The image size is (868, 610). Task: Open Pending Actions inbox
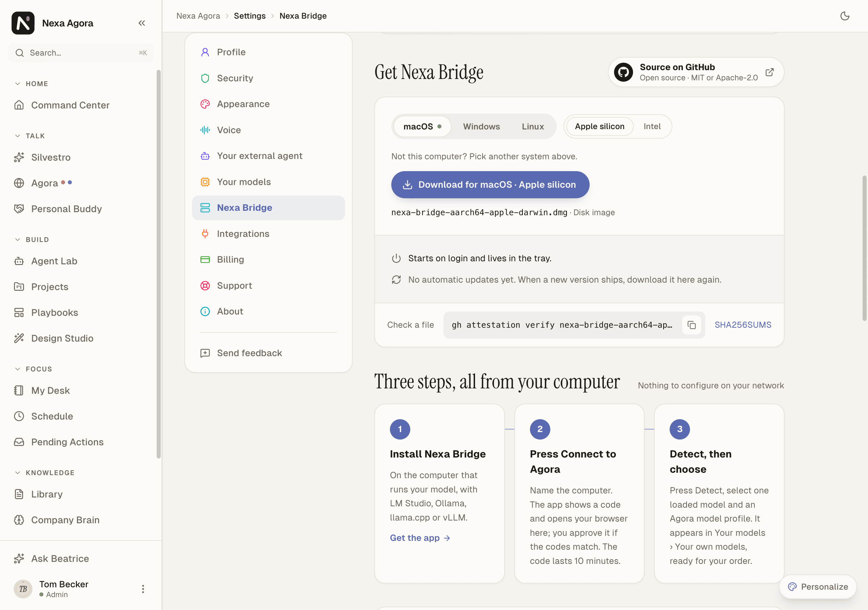(81, 442)
